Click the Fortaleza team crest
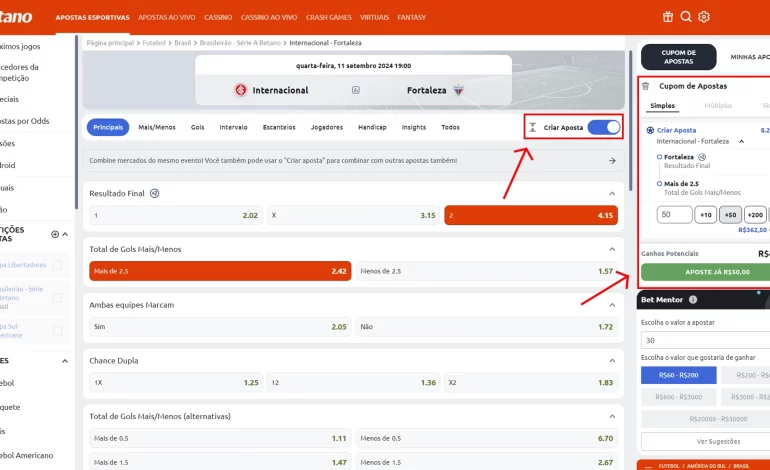Viewport: 770px width, 470px height. (458, 90)
